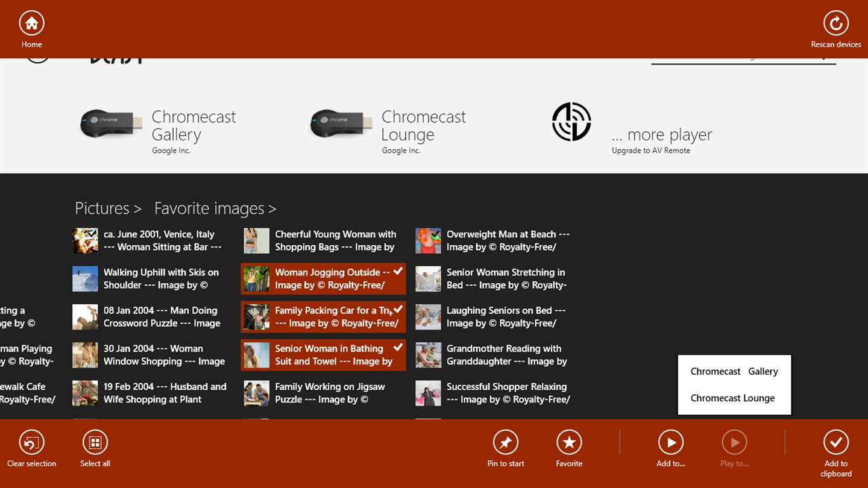Select text 'Family Working on Jigsaw Puzzle'
Screen dimensions: 868x488
[330, 393]
